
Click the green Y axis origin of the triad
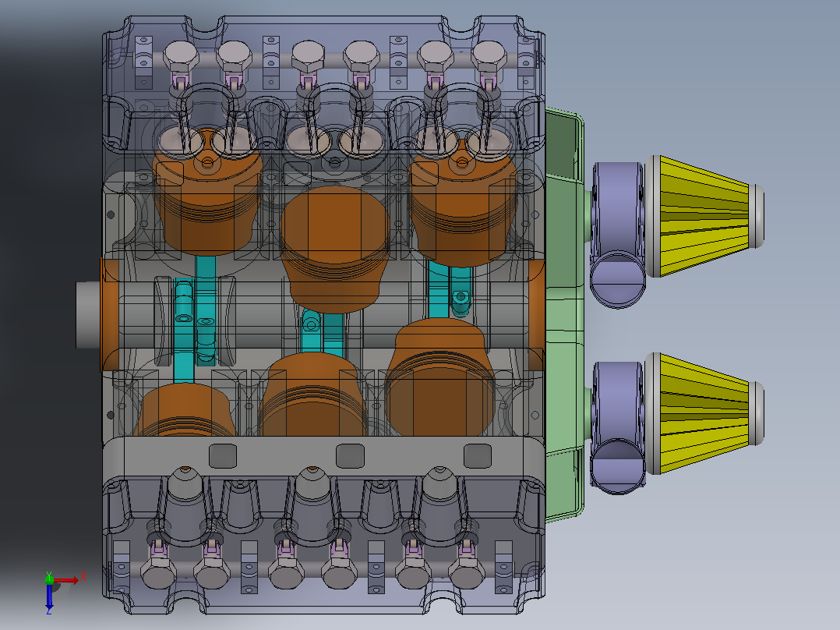[49, 579]
